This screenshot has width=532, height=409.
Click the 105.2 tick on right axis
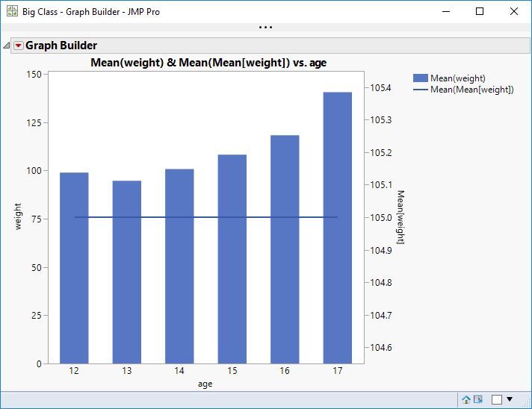coord(380,152)
